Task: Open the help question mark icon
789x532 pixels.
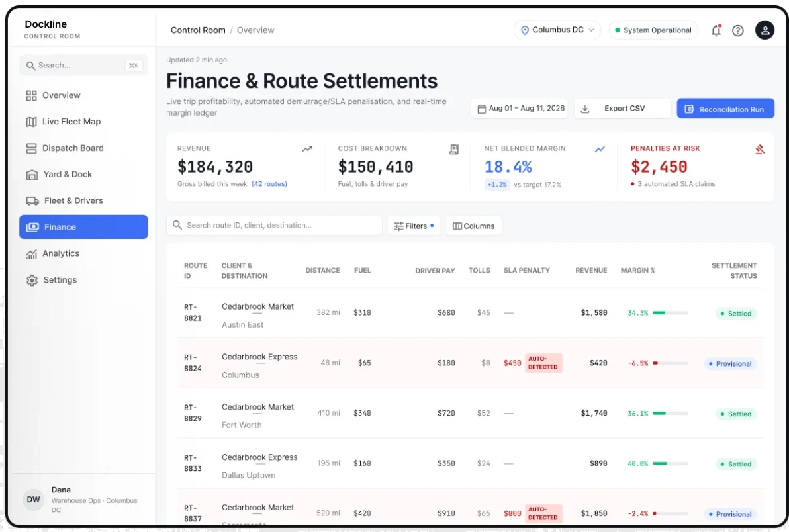Action: (x=737, y=30)
